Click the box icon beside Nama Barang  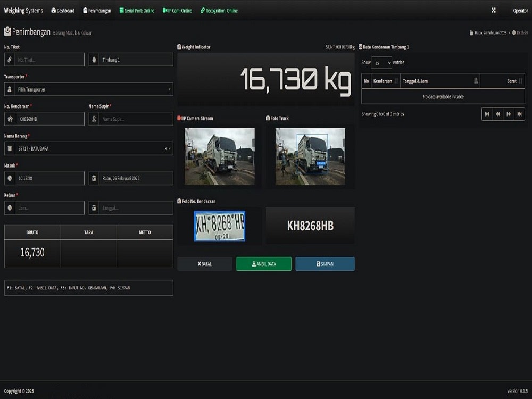(10, 148)
